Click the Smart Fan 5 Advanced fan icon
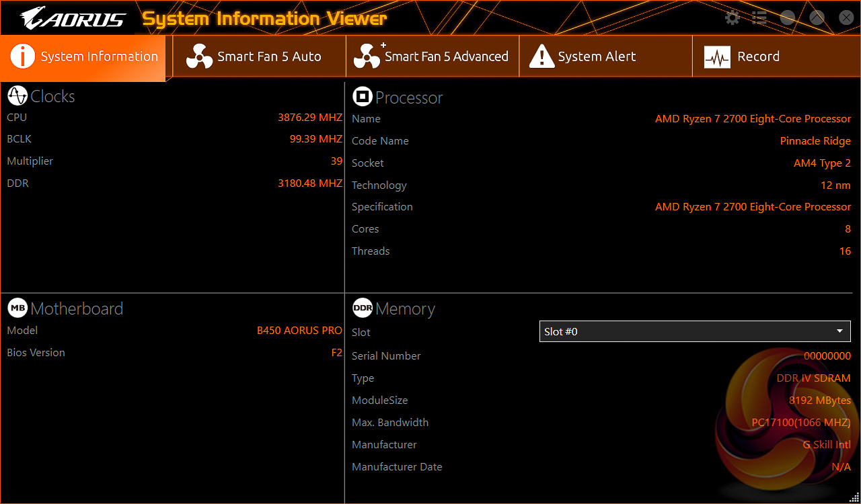Image resolution: width=861 pixels, height=504 pixels. coord(367,57)
